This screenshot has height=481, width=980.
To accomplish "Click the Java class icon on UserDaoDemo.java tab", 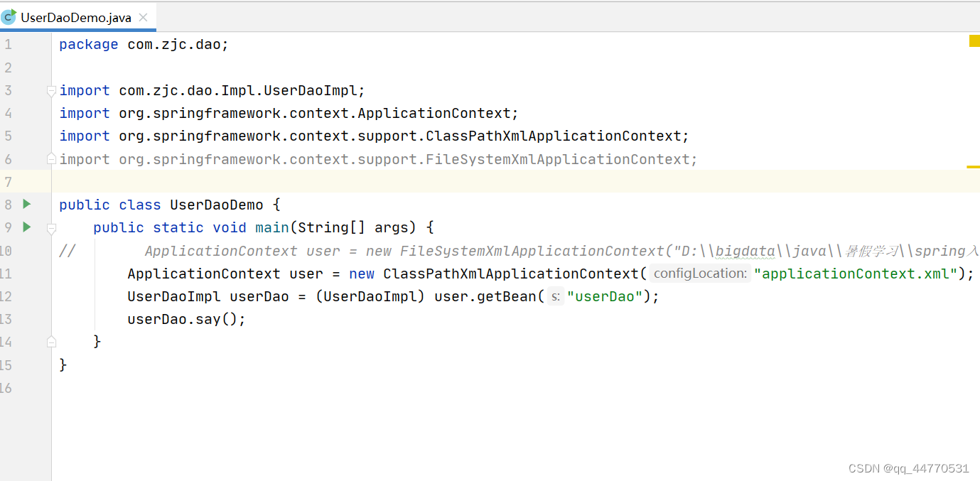I will click(9, 17).
